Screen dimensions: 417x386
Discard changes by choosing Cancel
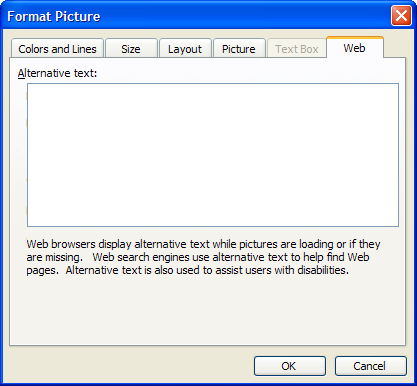coord(371,366)
